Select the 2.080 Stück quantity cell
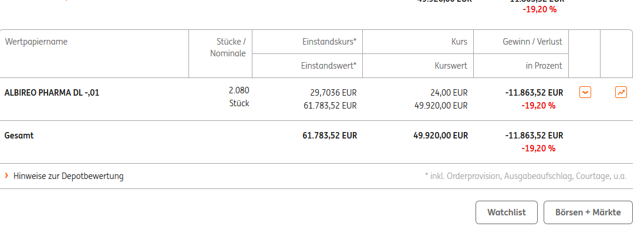This screenshot has width=644, height=240. [x=239, y=97]
